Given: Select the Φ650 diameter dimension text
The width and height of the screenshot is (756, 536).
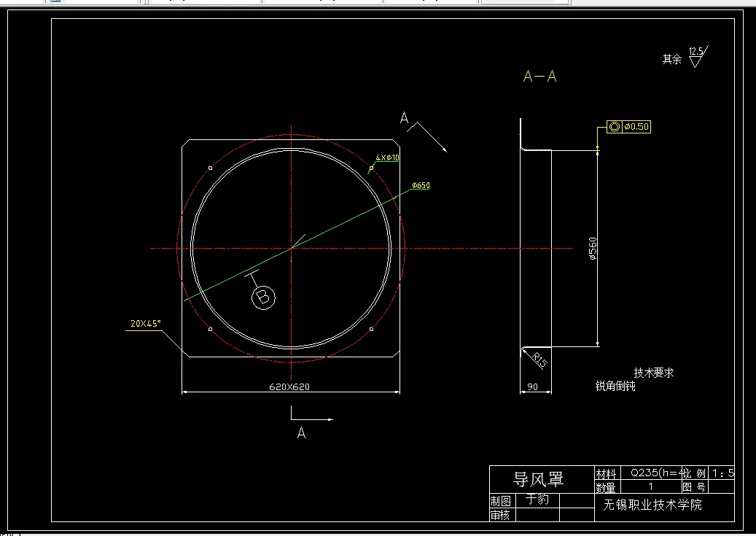Looking at the screenshot, I should (x=421, y=185).
